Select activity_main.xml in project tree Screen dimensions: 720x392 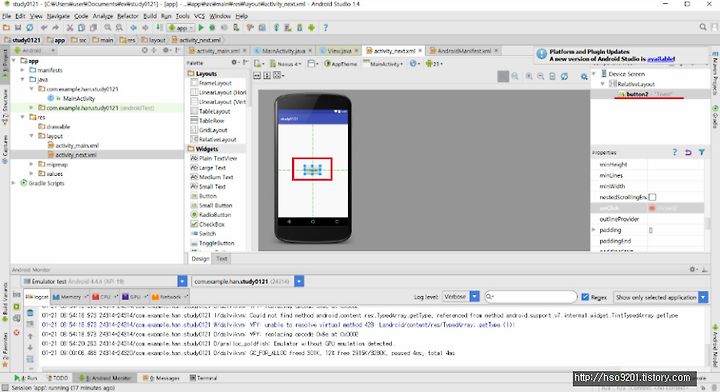click(x=77, y=146)
